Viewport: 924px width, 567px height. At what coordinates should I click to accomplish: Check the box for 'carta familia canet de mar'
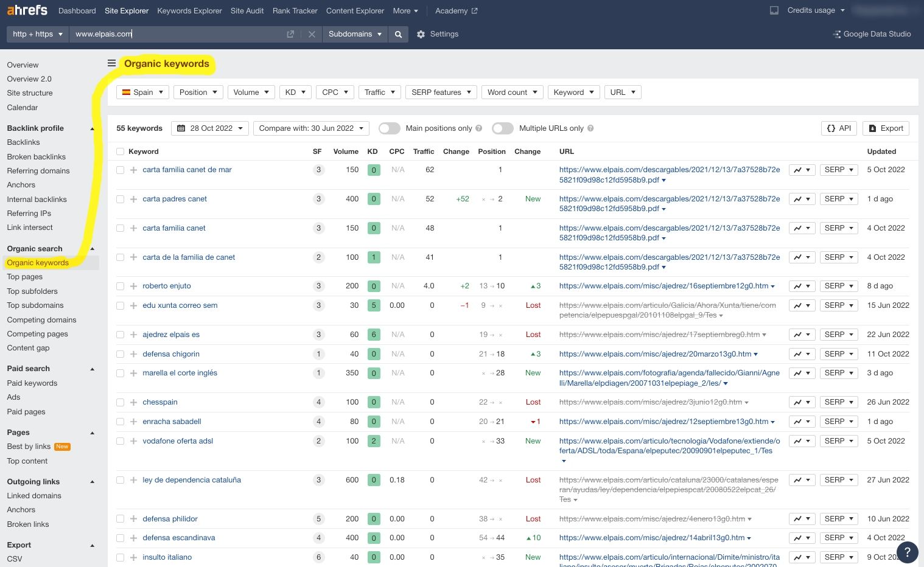[x=120, y=170]
